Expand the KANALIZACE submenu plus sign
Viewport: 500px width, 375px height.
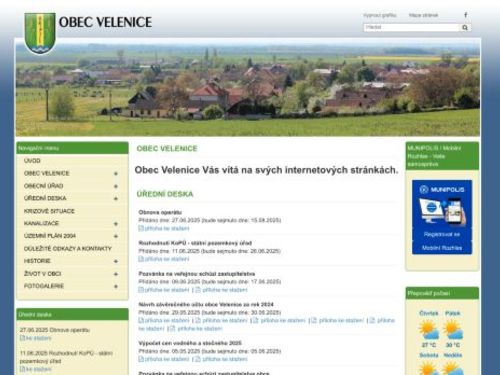pyautogui.click(x=116, y=224)
